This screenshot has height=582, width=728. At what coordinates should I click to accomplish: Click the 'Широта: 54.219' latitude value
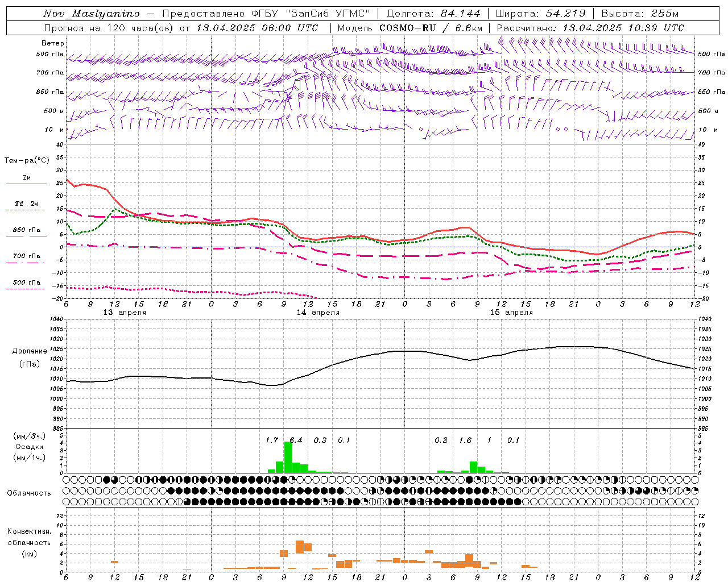click(x=540, y=14)
